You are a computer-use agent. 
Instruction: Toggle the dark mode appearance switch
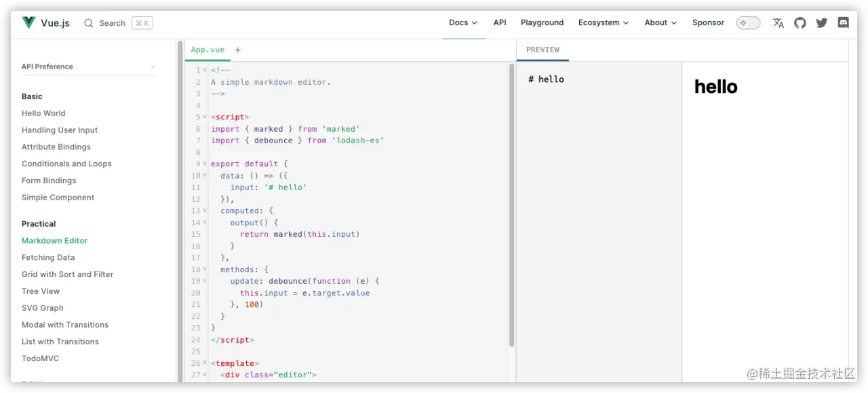[749, 23]
